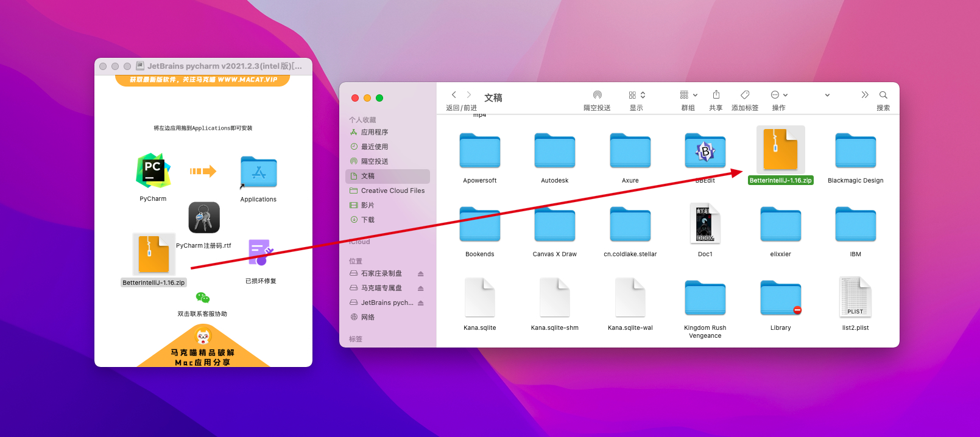The width and height of the screenshot is (980, 437).
Task: Click the 隔空投送 AirDrop toolbar icon
Action: coord(598,95)
